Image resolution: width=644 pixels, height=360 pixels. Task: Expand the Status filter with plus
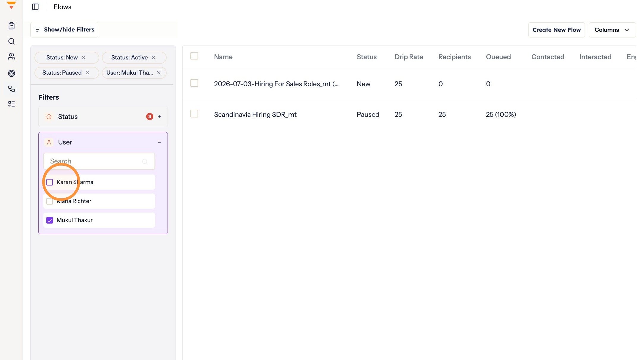pos(160,117)
